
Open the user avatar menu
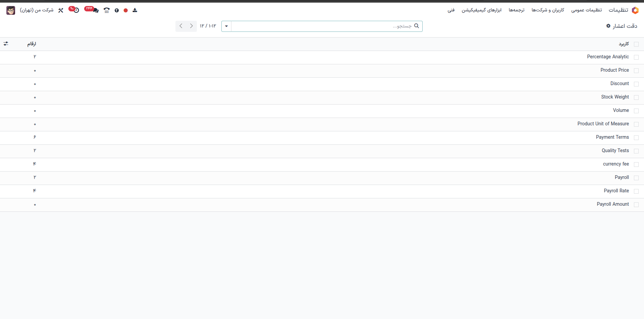(x=11, y=10)
